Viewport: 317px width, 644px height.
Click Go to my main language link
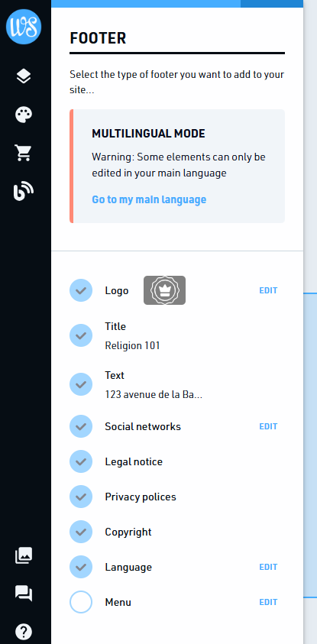tap(149, 199)
